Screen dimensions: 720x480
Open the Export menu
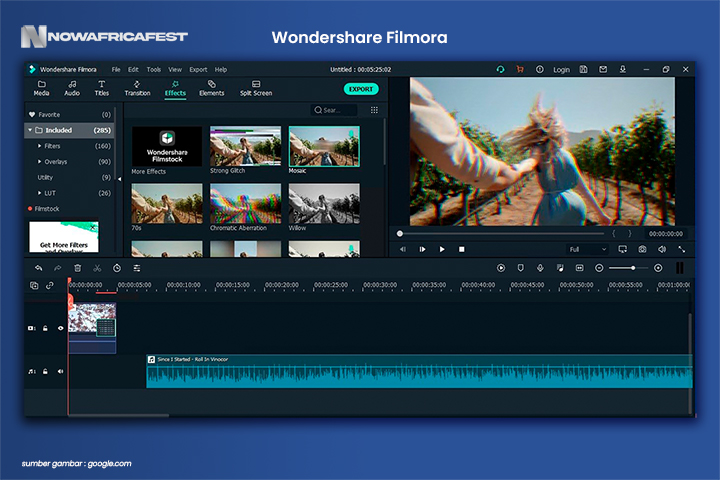pos(198,69)
